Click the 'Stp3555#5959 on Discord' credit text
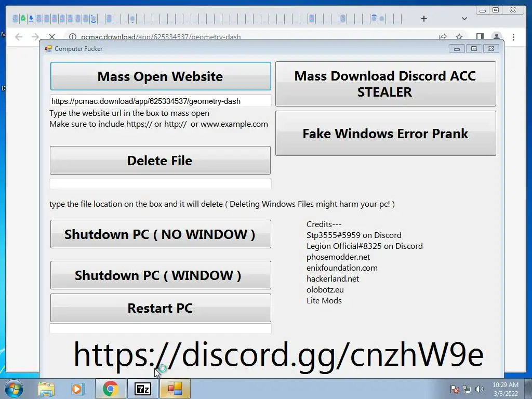The width and height of the screenshot is (532, 399). [x=354, y=235]
